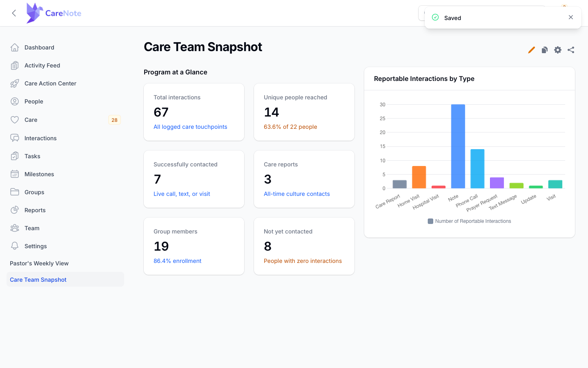The height and width of the screenshot is (368, 588).
Task: Click the Reports pie chart icon
Action: [15, 210]
